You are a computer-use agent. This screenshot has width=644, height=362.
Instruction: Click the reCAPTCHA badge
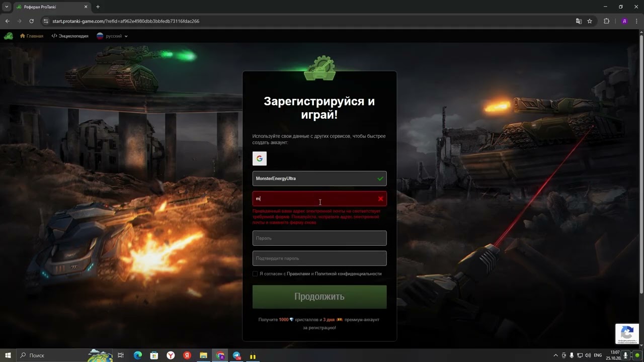click(627, 334)
